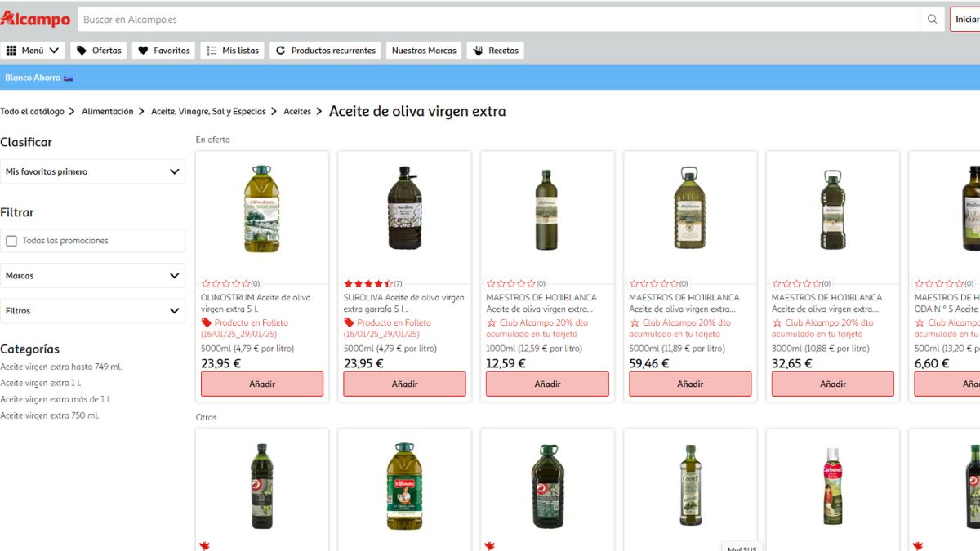Open SUROLIVA Aceite de oliva virgen title
The height and width of the screenshot is (551, 980).
tap(404, 304)
